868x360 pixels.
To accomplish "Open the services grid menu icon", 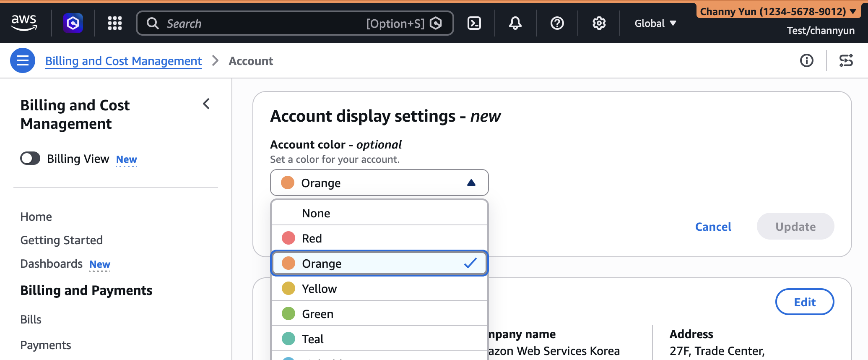I will [114, 23].
